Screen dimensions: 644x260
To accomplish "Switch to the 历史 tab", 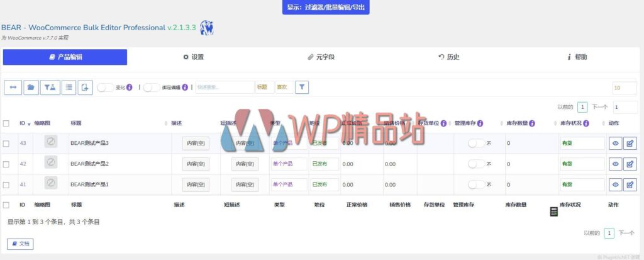I will 449,57.
